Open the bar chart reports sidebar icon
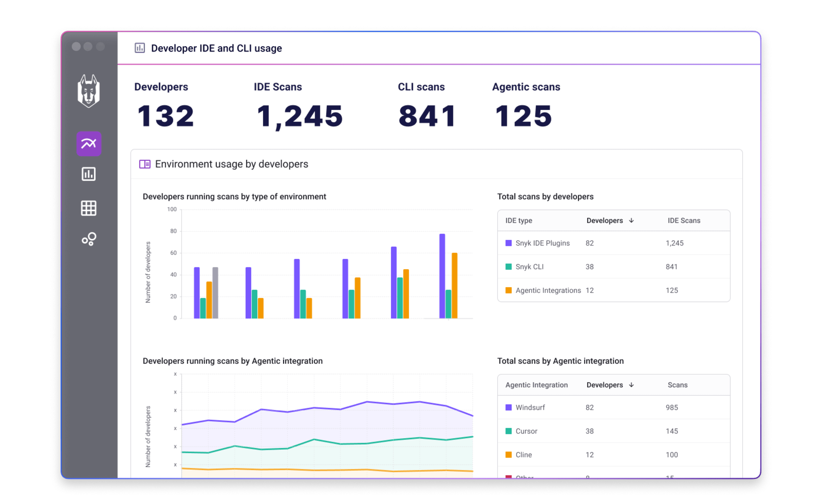The width and height of the screenshot is (822, 504). pos(89,174)
